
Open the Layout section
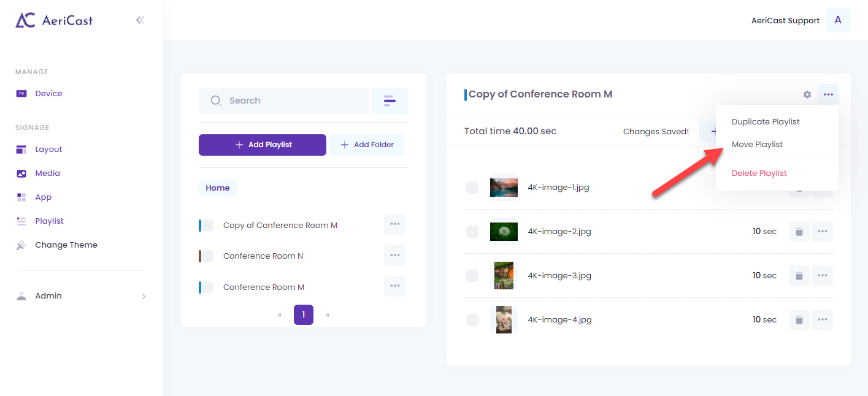48,150
